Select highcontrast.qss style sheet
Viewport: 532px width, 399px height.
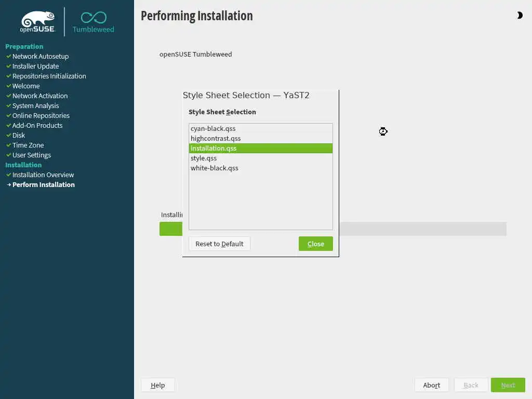pyautogui.click(x=261, y=138)
